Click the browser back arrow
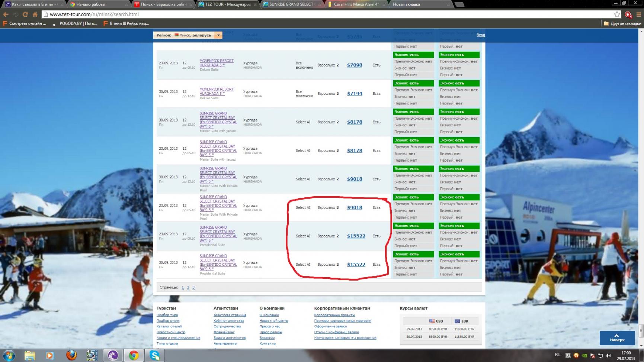The image size is (644, 362). 6,14
